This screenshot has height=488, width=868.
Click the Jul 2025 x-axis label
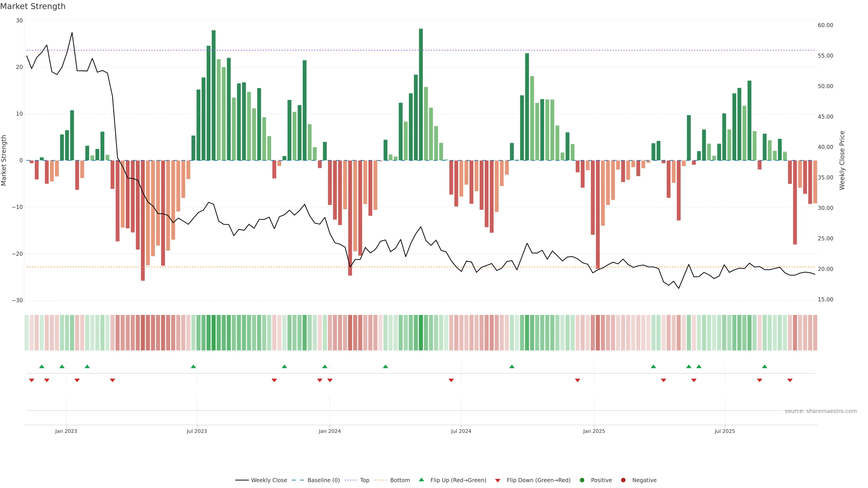(724, 431)
